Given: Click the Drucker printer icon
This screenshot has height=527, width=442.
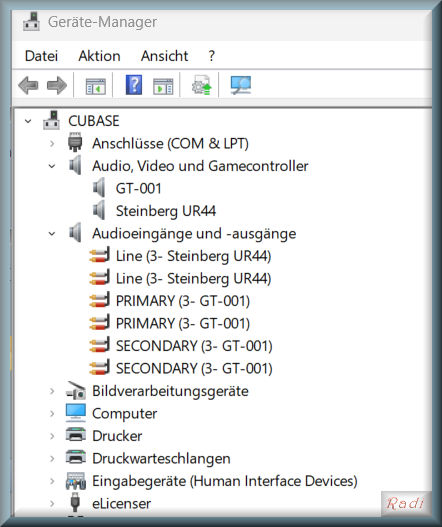Looking at the screenshot, I should click(x=76, y=435).
